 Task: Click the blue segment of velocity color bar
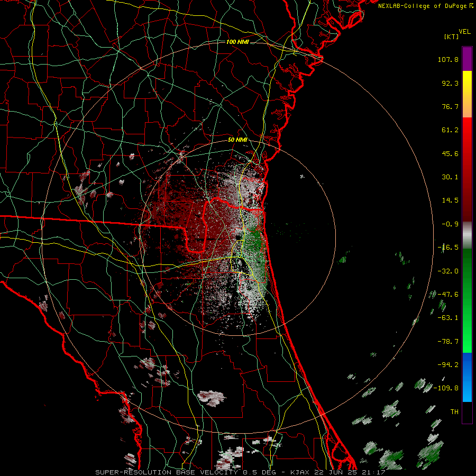pos(467,377)
